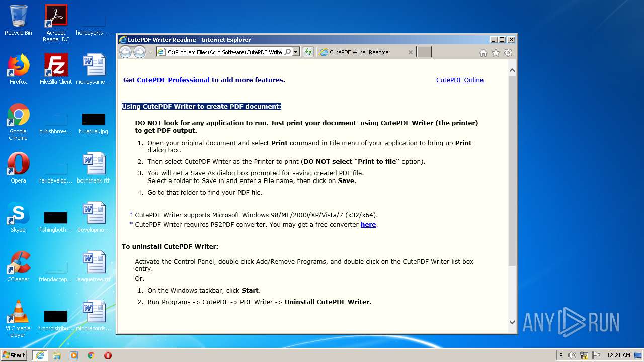Click Internet Explorer window title icon

[x=122, y=40]
